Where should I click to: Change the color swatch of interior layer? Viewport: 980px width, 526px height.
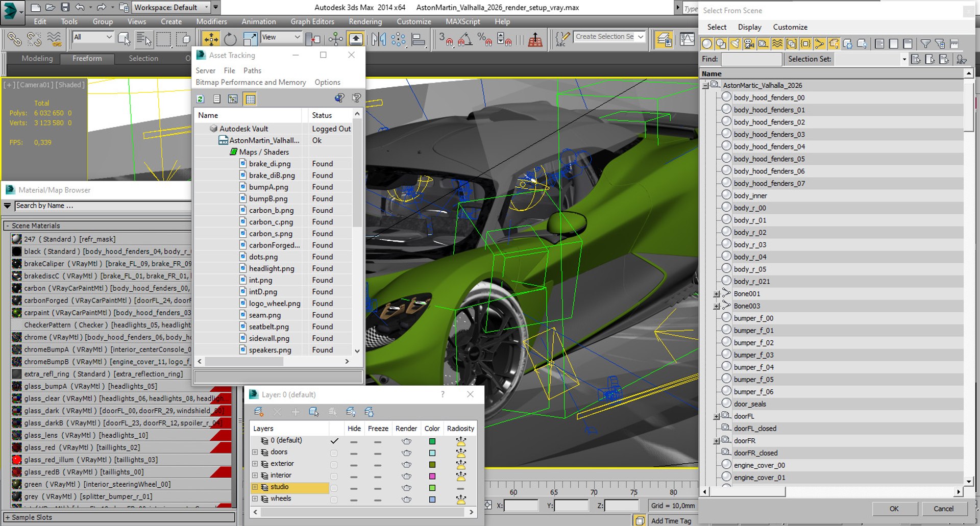point(432,477)
